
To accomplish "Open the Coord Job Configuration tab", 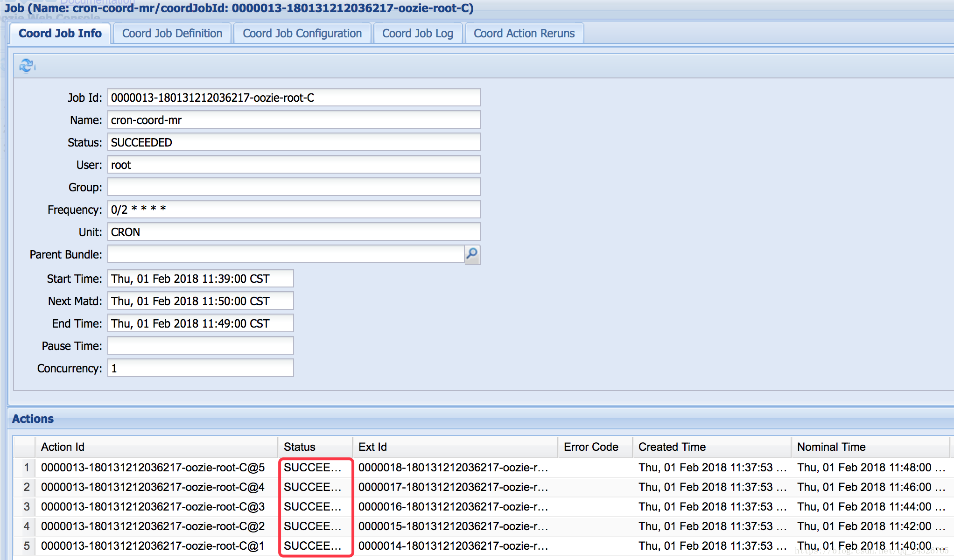I will click(x=302, y=34).
